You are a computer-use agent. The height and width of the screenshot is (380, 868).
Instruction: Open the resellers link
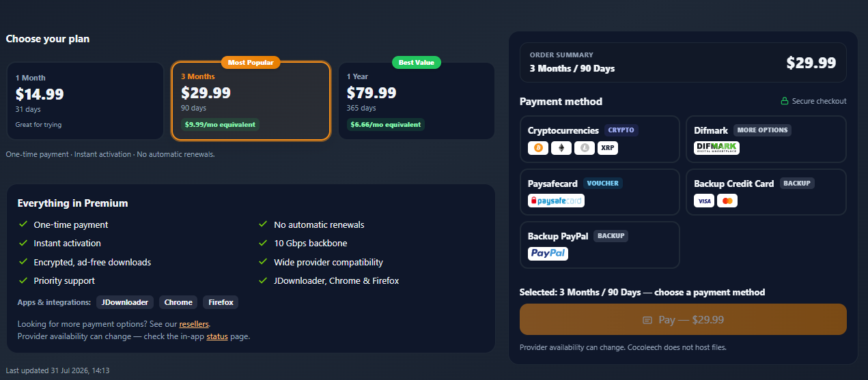pyautogui.click(x=194, y=324)
